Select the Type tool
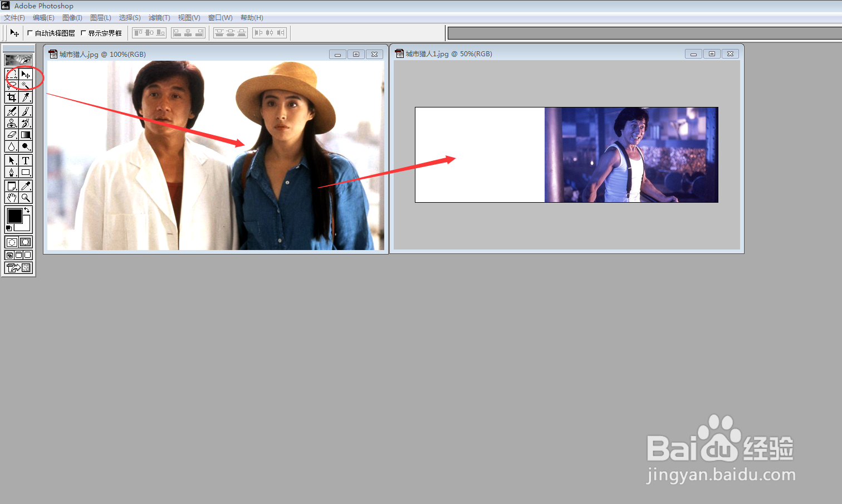Viewport: 842px width, 504px height. pos(26,160)
